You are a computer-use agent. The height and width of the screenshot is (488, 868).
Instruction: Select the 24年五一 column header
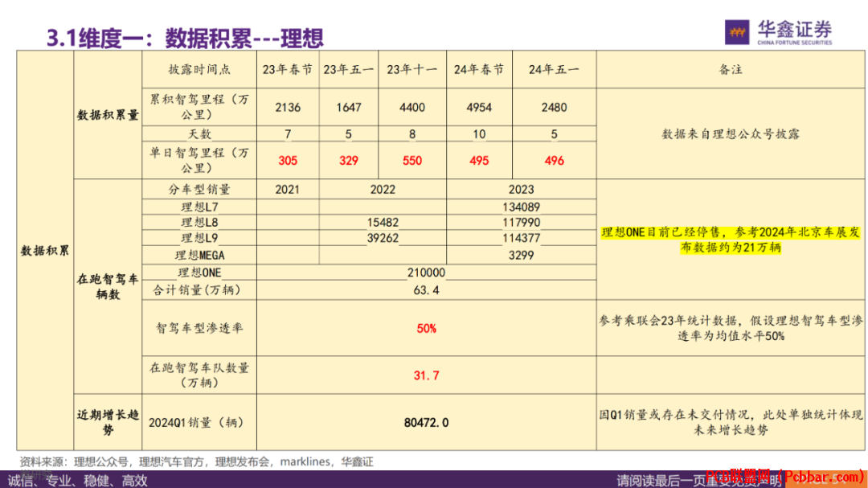point(554,70)
